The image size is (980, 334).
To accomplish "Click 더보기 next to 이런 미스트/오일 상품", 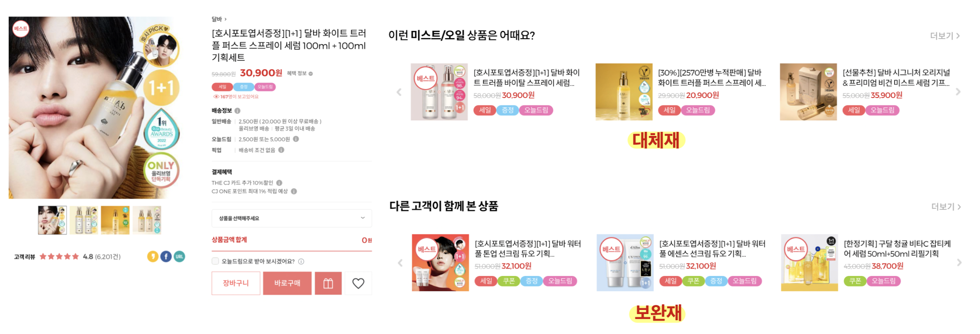I will pyautogui.click(x=945, y=36).
